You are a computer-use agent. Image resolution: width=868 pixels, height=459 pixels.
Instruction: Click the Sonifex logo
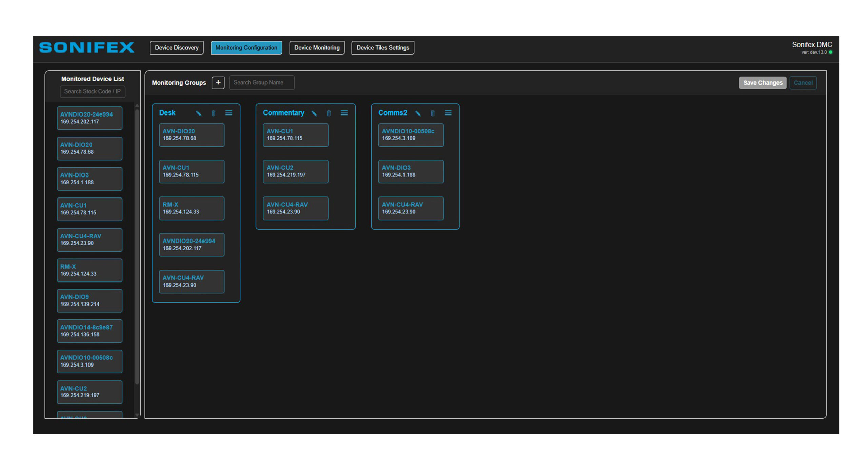click(86, 47)
